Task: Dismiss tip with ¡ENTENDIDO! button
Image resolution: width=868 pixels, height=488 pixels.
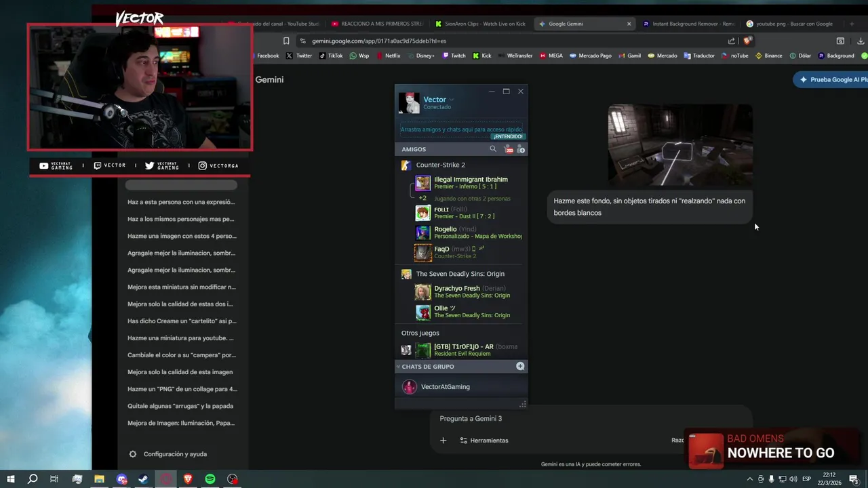Action: coord(508,136)
